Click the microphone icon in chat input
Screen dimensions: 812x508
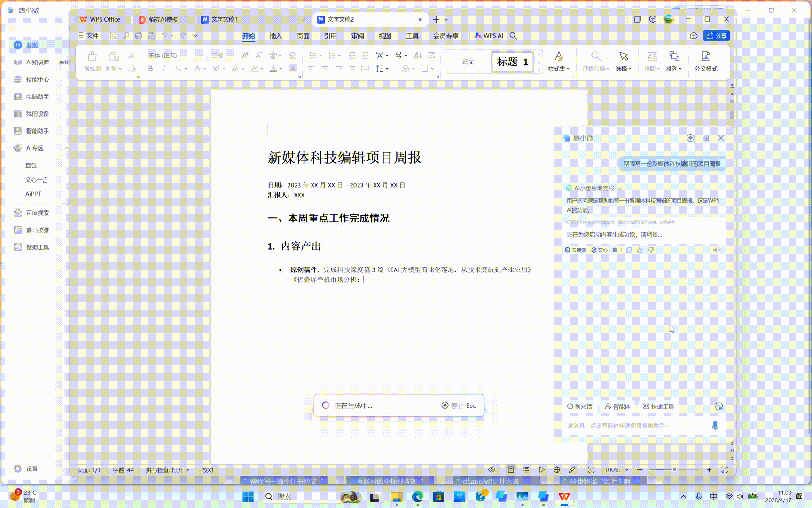[x=715, y=425]
